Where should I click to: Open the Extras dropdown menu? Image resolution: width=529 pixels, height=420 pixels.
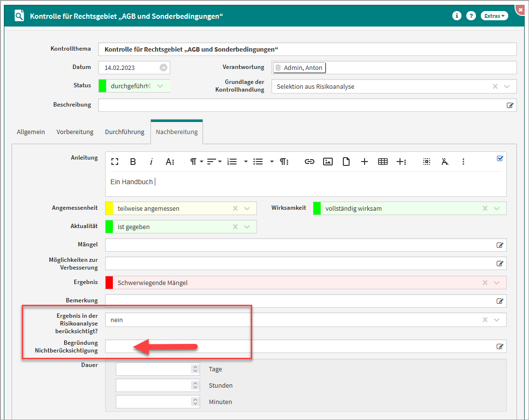pos(494,16)
